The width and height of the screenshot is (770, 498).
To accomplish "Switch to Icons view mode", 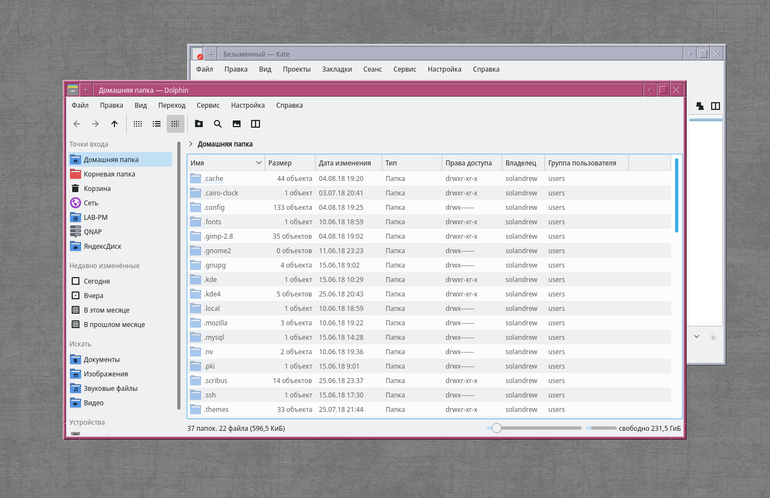I will click(x=138, y=124).
